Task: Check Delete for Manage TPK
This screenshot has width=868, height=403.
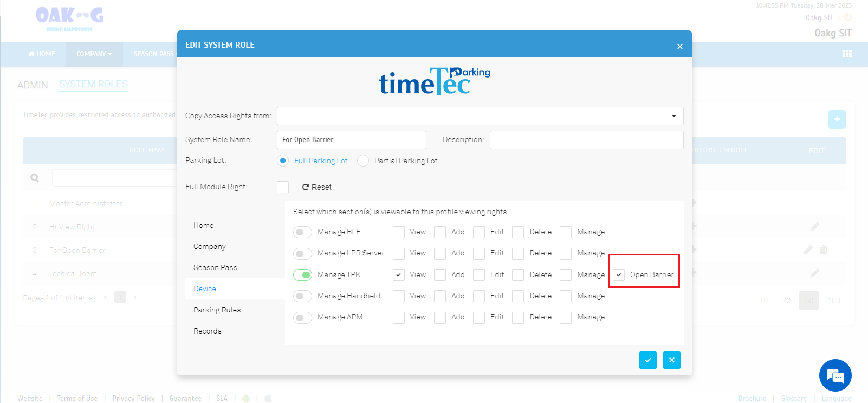Action: click(x=518, y=275)
